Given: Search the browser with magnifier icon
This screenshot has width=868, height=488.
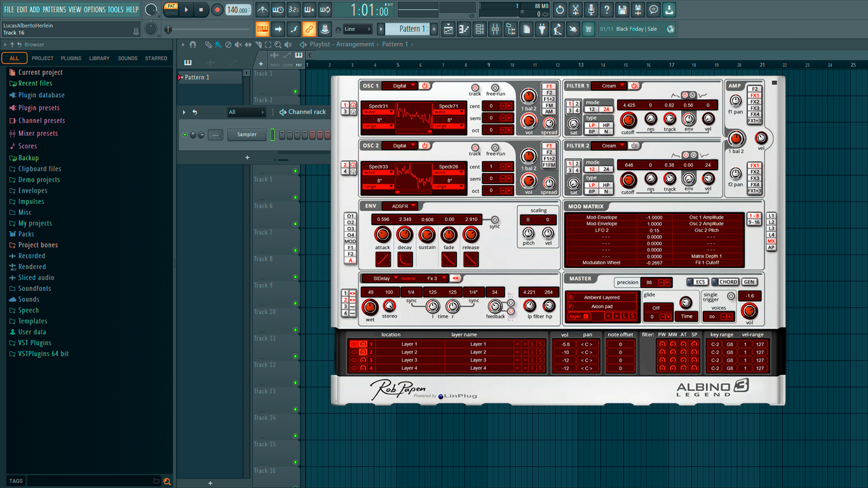Looking at the screenshot, I should pos(167,482).
